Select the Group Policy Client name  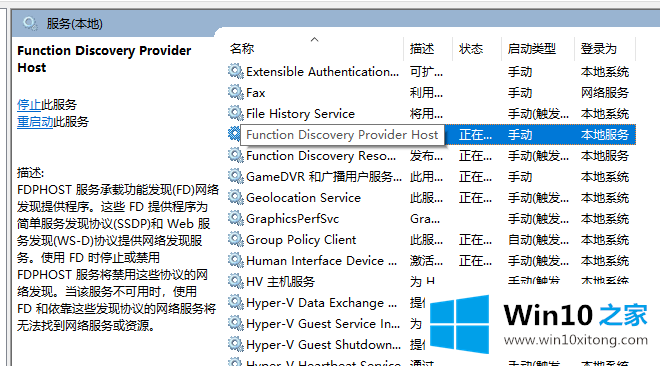coord(301,240)
